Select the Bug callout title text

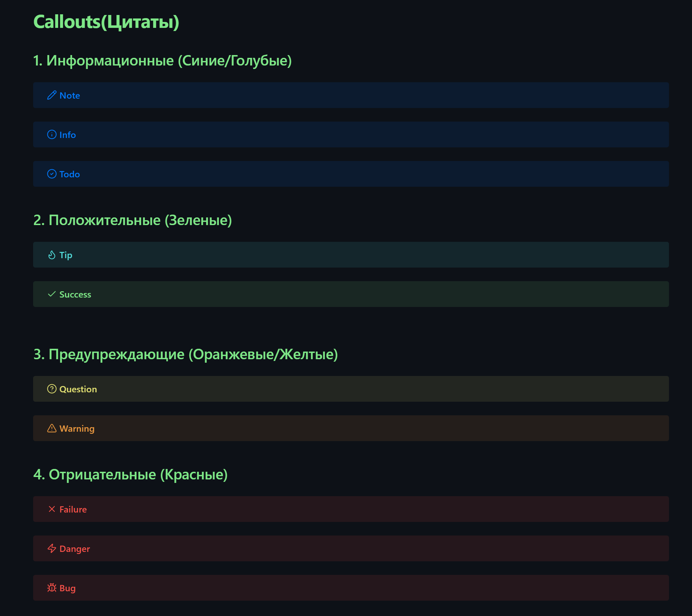68,588
